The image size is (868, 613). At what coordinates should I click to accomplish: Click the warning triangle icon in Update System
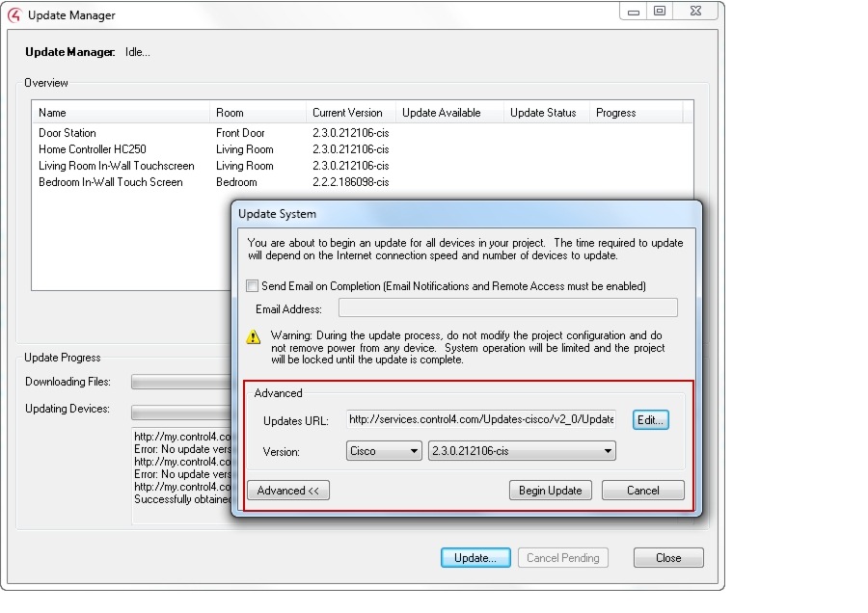pos(253,338)
